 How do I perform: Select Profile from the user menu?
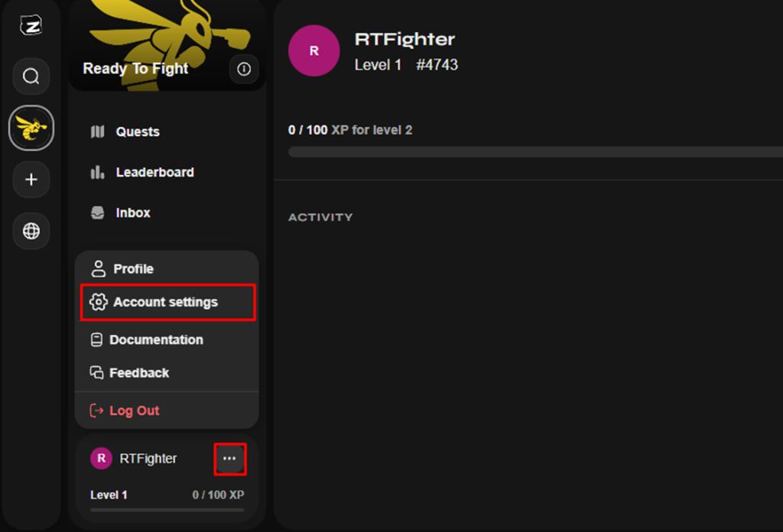pos(167,268)
